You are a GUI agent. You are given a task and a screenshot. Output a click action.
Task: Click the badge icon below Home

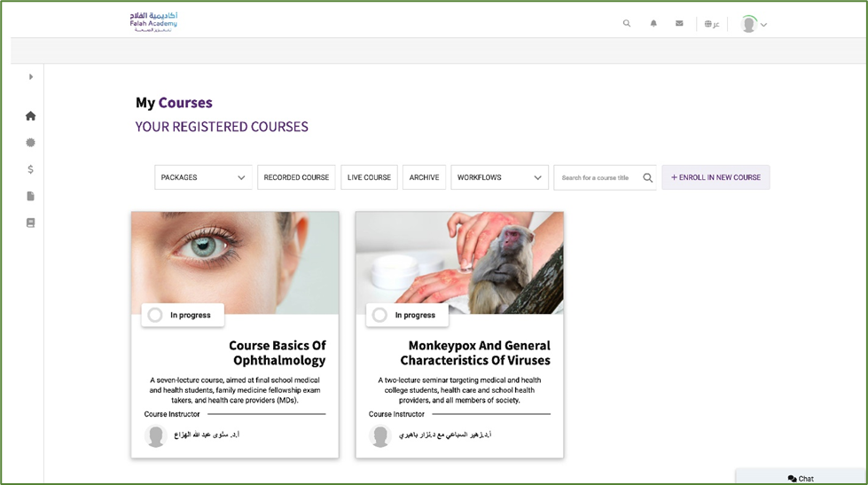pyautogui.click(x=30, y=143)
